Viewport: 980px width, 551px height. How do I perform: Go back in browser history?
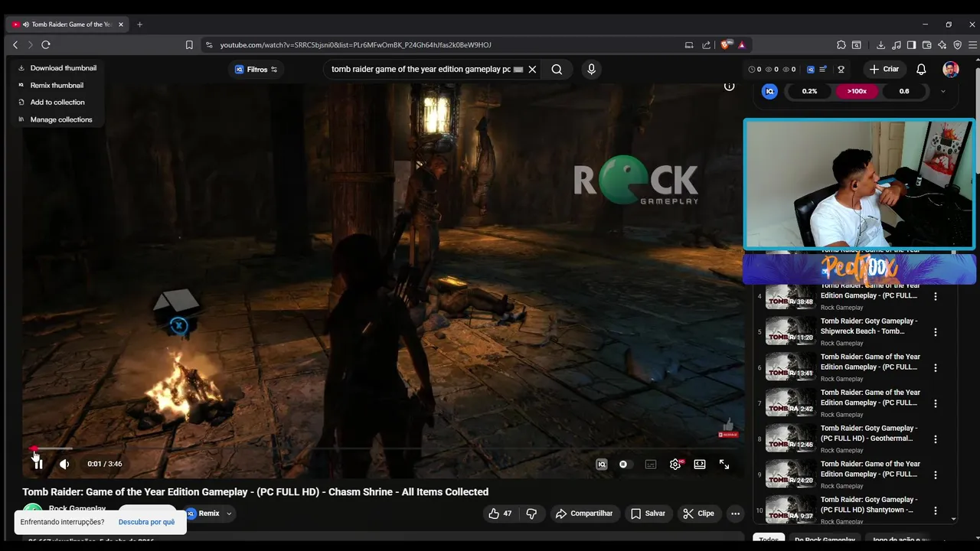(x=15, y=45)
